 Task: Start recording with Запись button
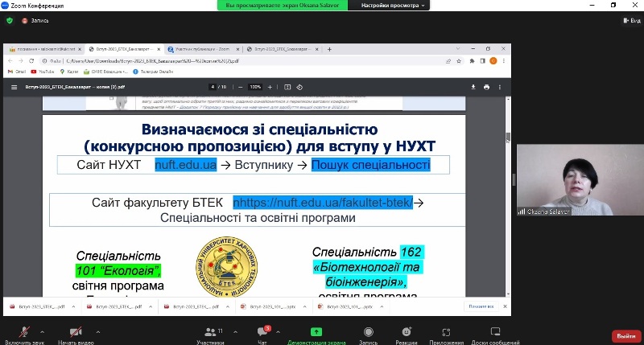click(x=369, y=335)
